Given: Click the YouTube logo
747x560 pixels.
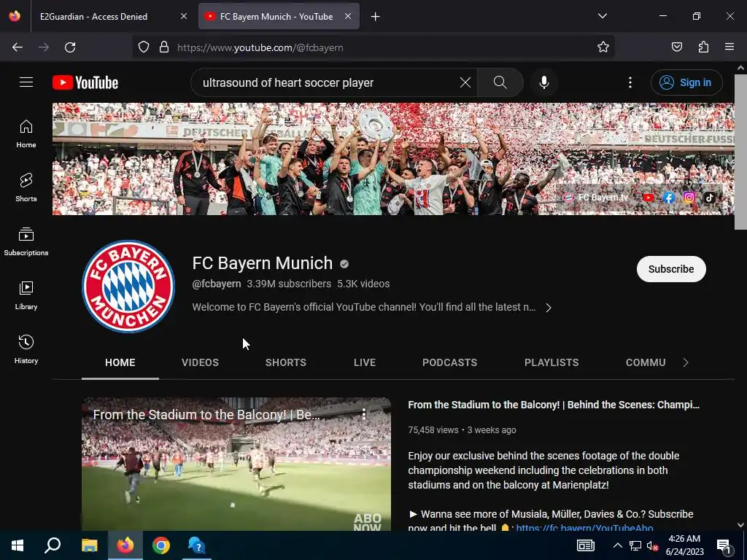Looking at the screenshot, I should [x=85, y=82].
